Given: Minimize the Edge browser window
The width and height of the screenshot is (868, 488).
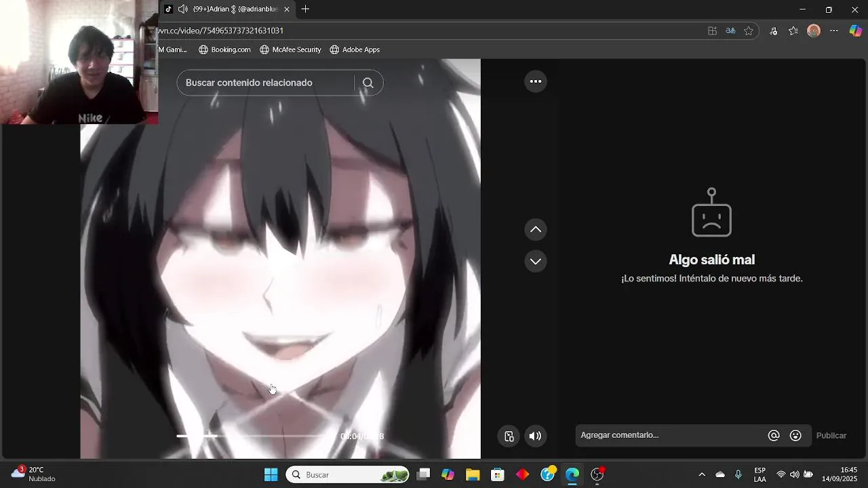Looking at the screenshot, I should point(803,9).
